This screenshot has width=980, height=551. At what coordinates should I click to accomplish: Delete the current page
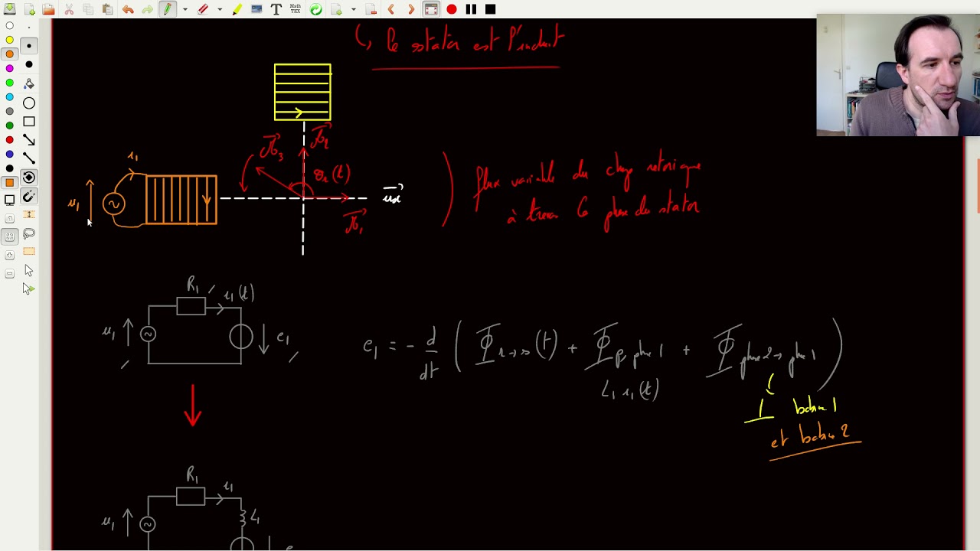pos(371,9)
